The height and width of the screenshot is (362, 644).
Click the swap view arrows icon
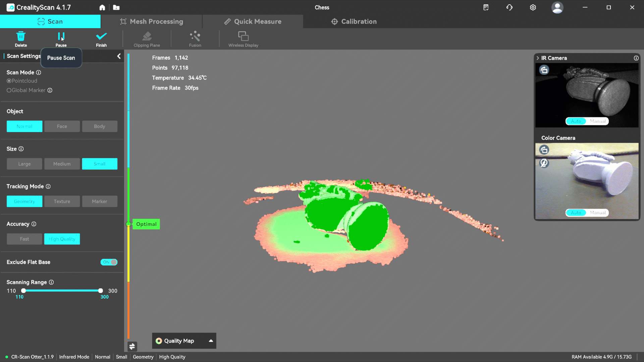(132, 346)
